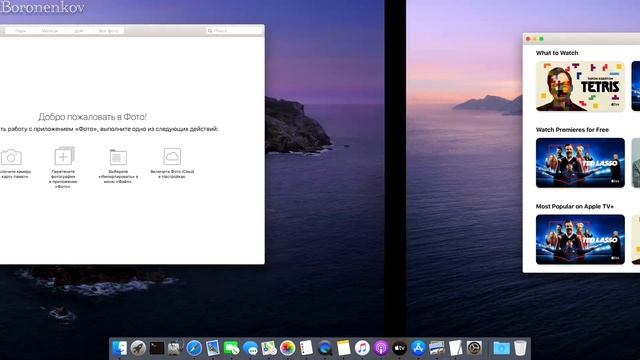
Task: Open Finder from the Dock
Action: (x=120, y=348)
